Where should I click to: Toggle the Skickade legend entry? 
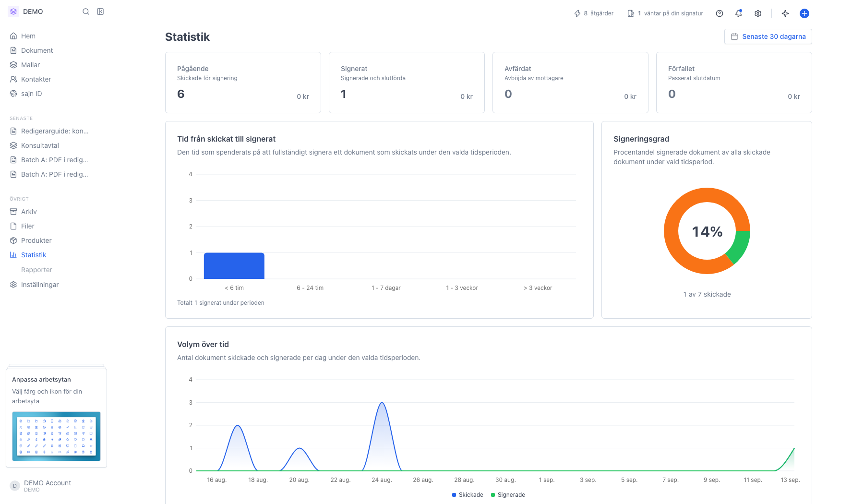pos(468,495)
